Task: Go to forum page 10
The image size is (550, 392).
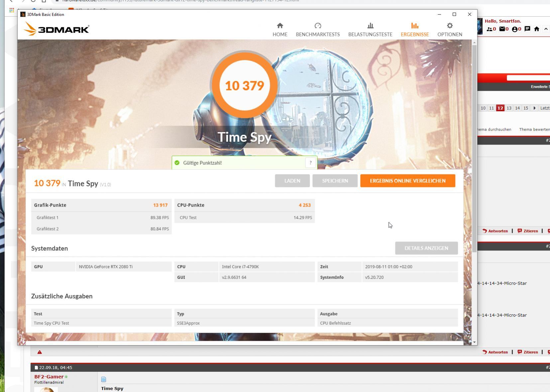Action: tap(483, 108)
